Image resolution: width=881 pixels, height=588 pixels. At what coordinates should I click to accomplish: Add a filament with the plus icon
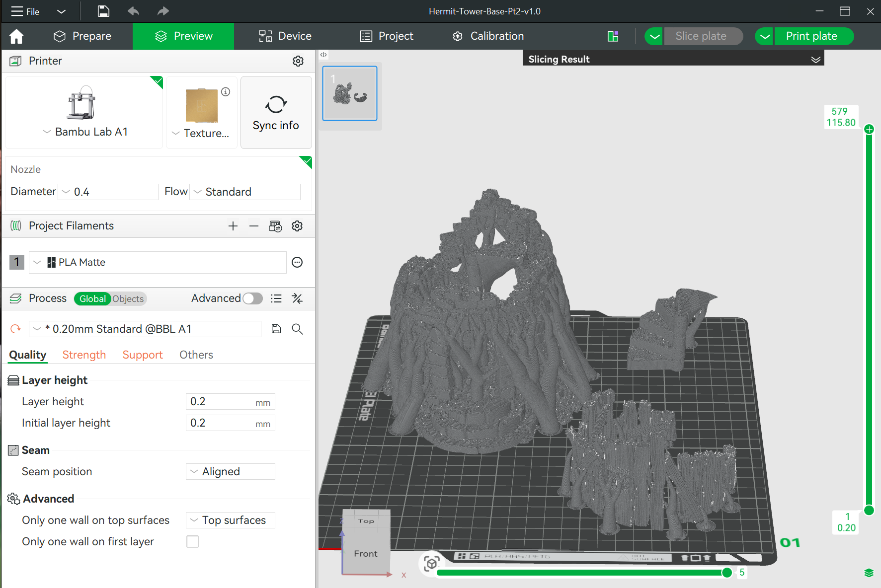[233, 226]
